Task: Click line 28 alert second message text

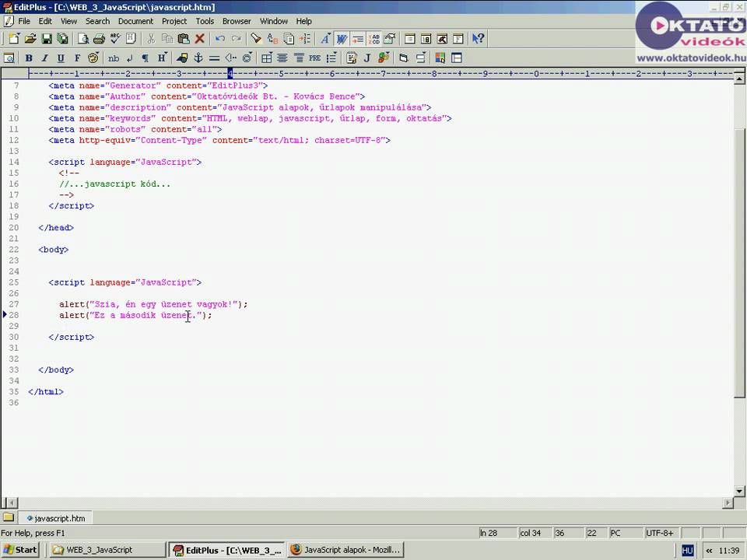Action: [x=135, y=315]
